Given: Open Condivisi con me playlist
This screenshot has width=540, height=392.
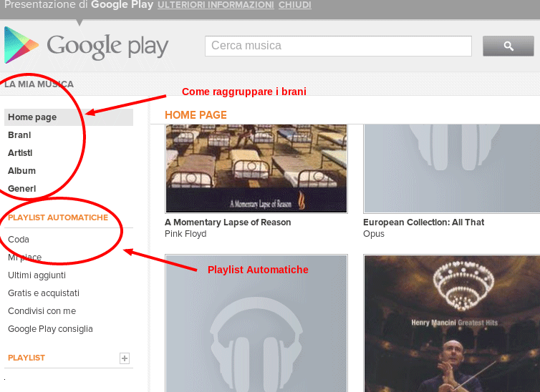Looking at the screenshot, I should pos(42,311).
